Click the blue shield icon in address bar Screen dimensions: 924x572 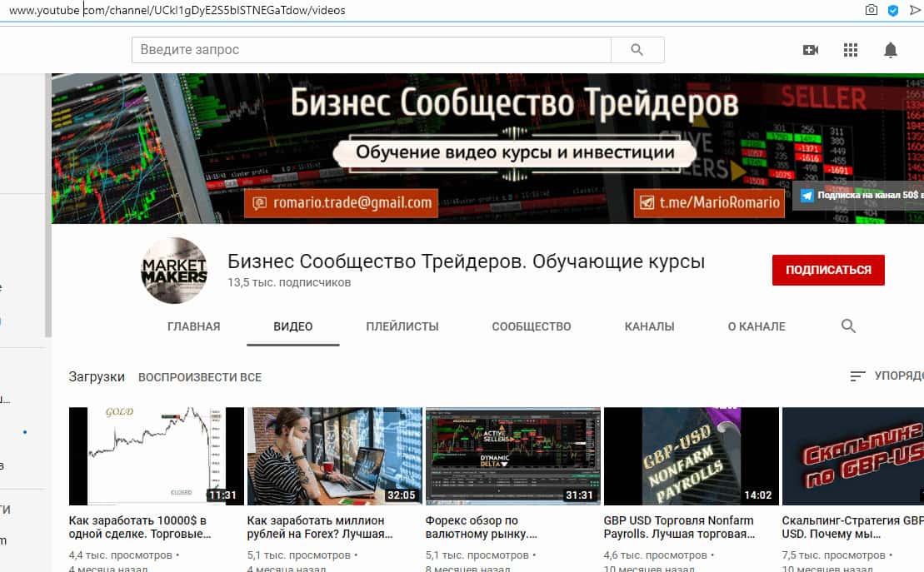tap(893, 10)
